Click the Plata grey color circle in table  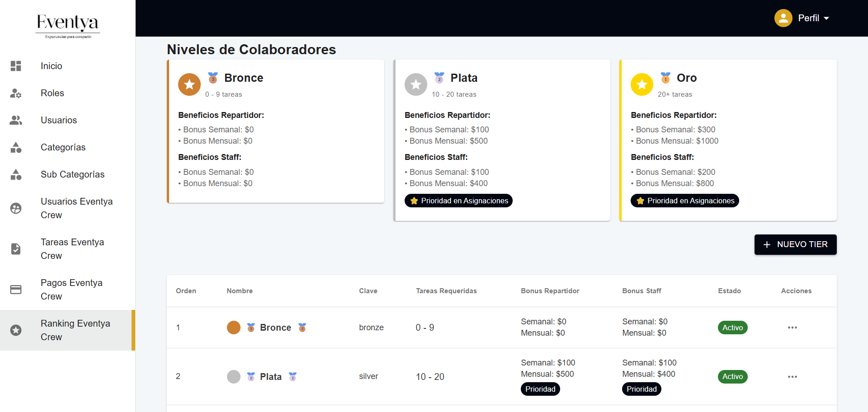pyautogui.click(x=233, y=377)
